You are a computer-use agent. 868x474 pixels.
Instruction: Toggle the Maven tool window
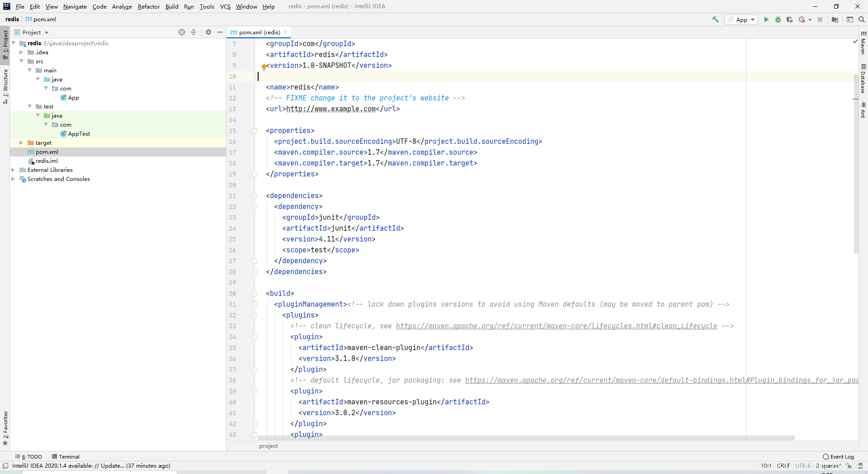coord(863,43)
